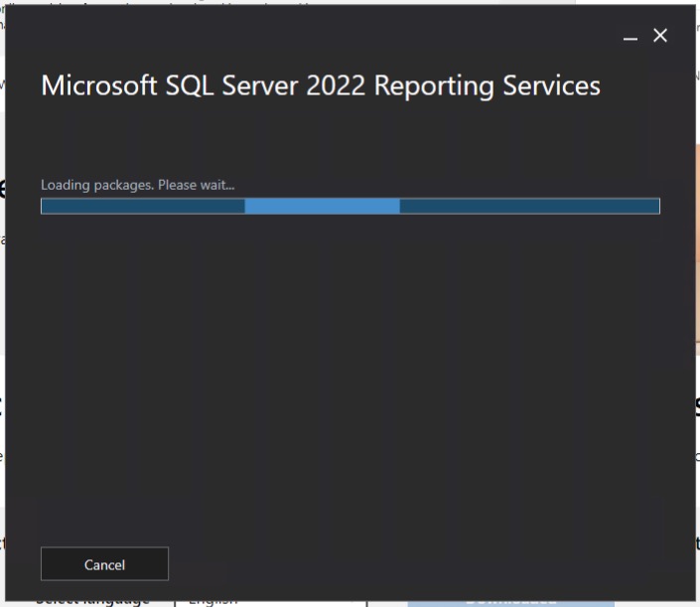Image resolution: width=700 pixels, height=607 pixels.
Task: Click the dark right portion of progress bar
Action: (x=528, y=206)
